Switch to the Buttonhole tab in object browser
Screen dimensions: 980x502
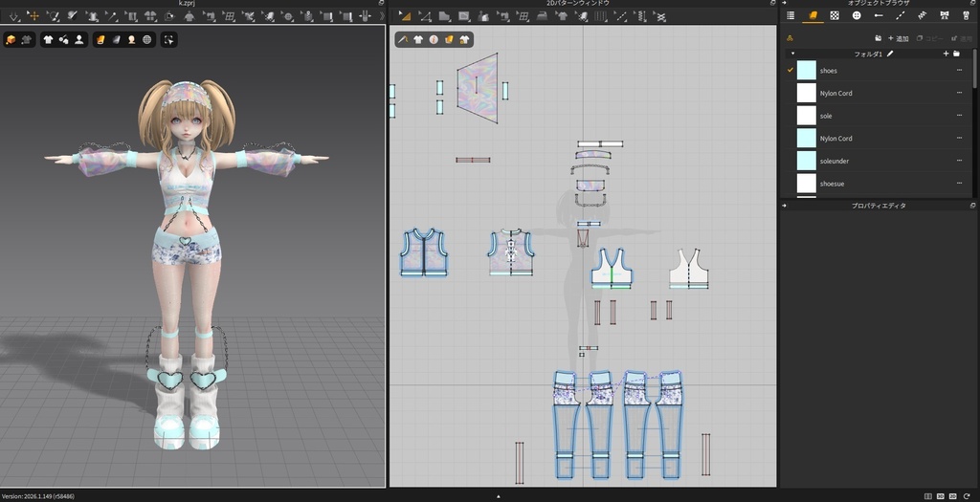tap(879, 15)
